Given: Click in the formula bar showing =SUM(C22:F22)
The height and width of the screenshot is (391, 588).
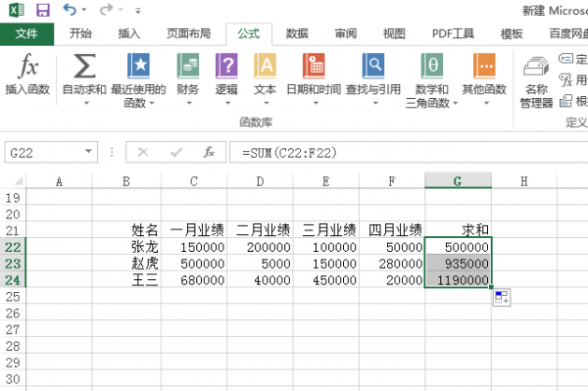Looking at the screenshot, I should coord(409,152).
